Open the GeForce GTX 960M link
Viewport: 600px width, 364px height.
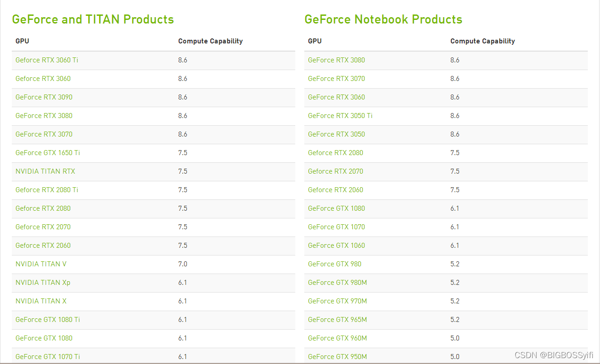(337, 338)
